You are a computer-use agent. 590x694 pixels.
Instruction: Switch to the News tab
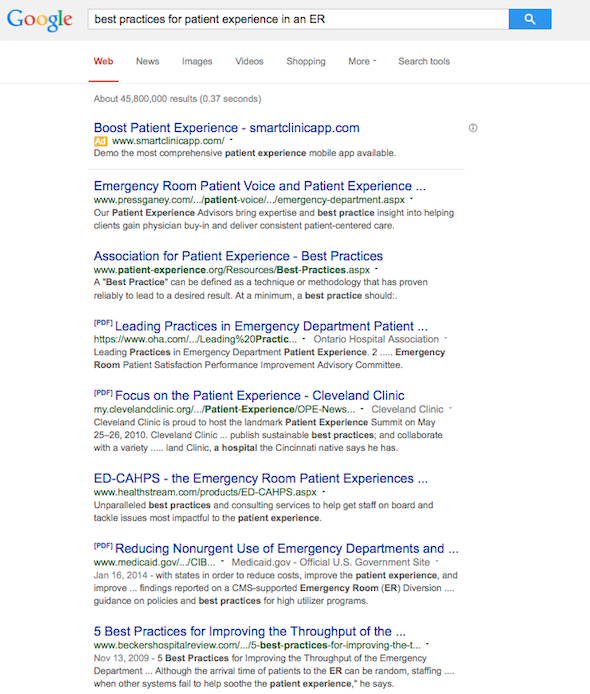[147, 62]
